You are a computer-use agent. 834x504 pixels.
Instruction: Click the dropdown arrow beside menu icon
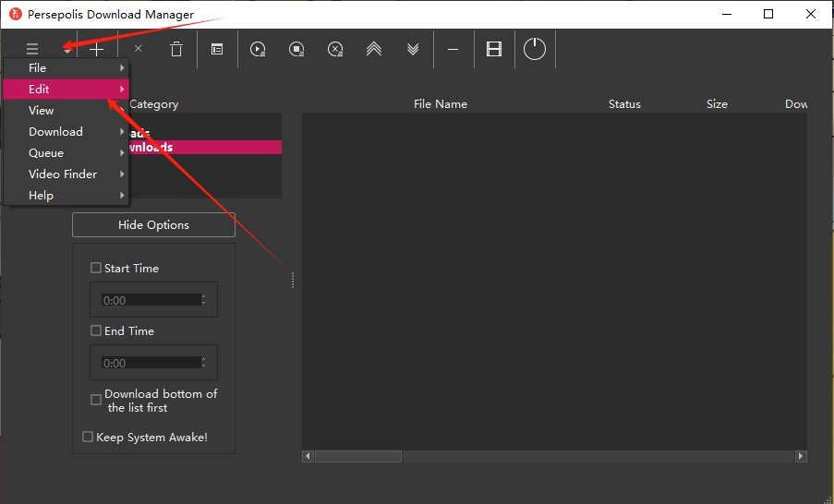[x=66, y=52]
